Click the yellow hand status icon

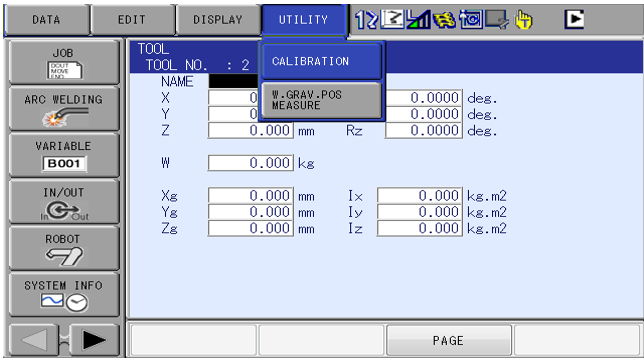(x=524, y=19)
